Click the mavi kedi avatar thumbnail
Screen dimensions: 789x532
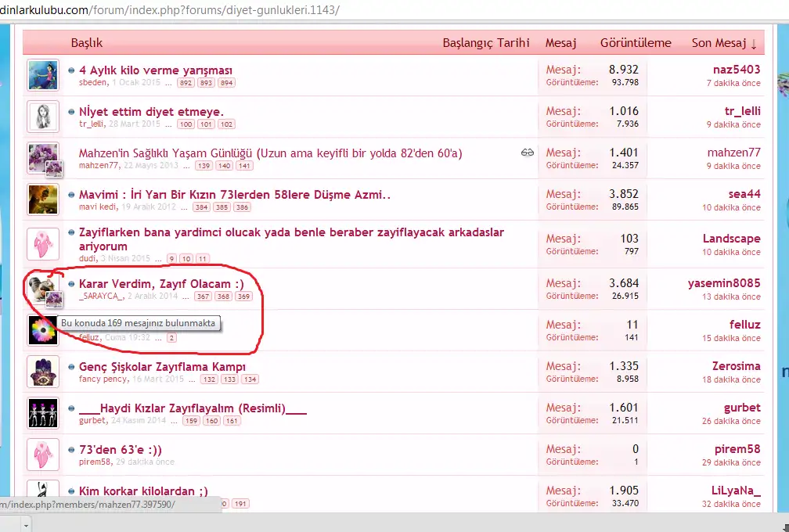pos(43,199)
